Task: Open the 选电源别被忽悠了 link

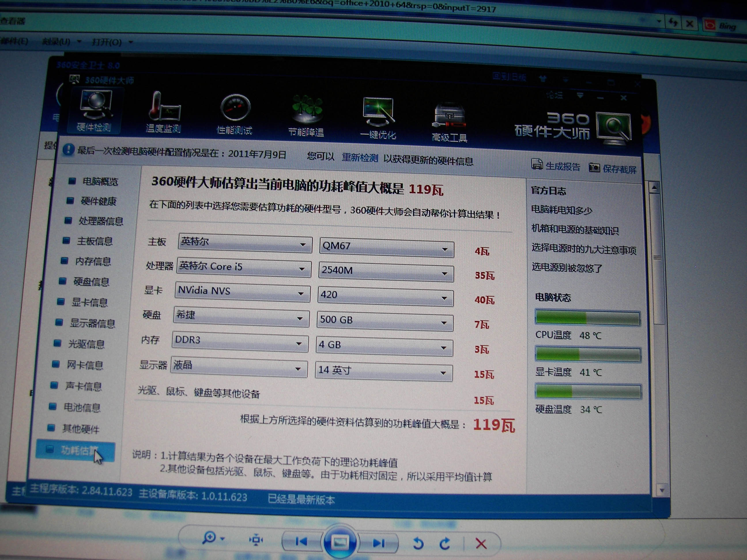Action: tap(567, 268)
